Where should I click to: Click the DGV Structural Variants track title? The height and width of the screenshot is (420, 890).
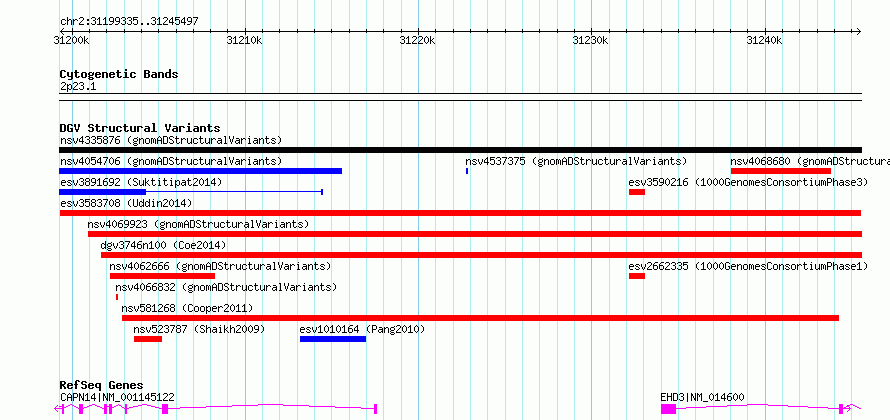(140, 128)
